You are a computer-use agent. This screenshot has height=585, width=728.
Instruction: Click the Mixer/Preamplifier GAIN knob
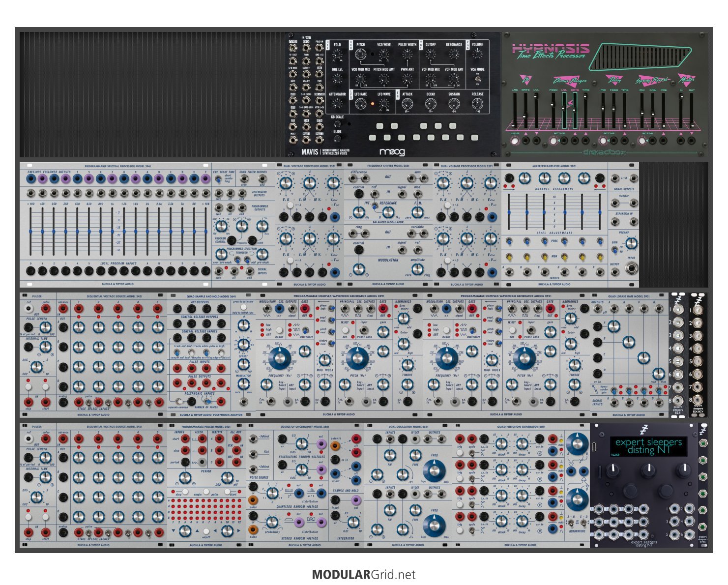631,243
